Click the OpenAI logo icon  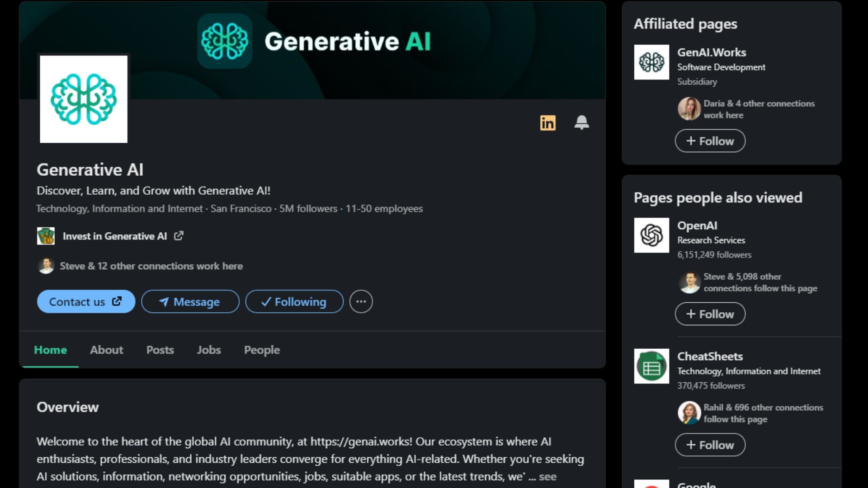point(651,235)
